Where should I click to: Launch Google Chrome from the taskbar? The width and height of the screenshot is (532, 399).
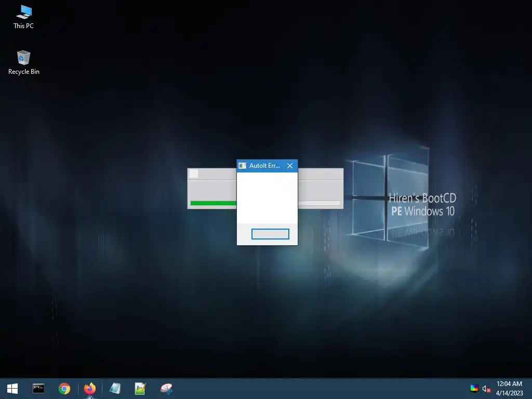point(64,389)
